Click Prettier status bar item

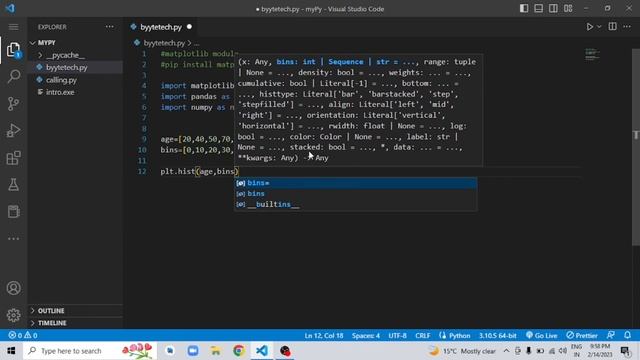[582, 336]
